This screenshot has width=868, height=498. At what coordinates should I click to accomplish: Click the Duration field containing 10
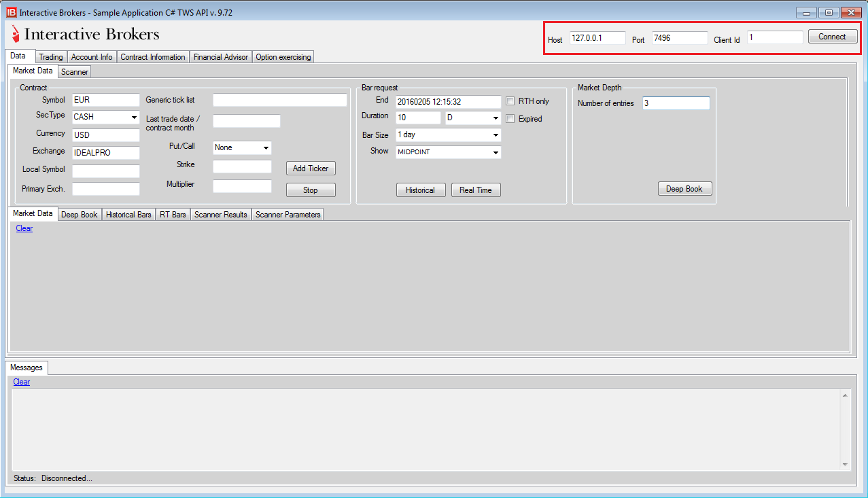(x=418, y=118)
